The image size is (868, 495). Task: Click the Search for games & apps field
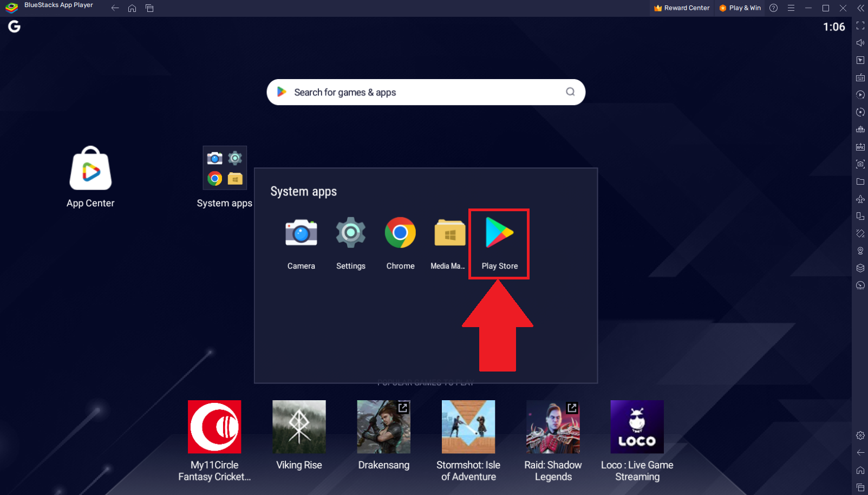click(426, 92)
